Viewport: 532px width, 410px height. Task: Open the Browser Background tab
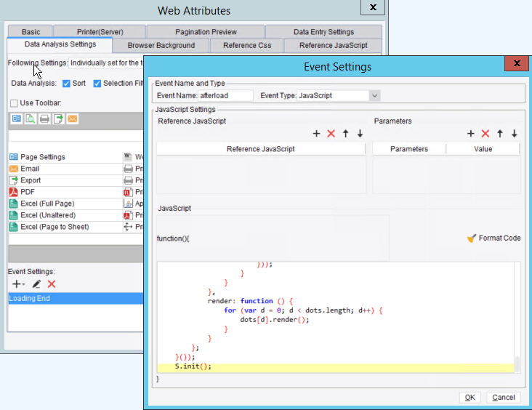click(x=161, y=46)
